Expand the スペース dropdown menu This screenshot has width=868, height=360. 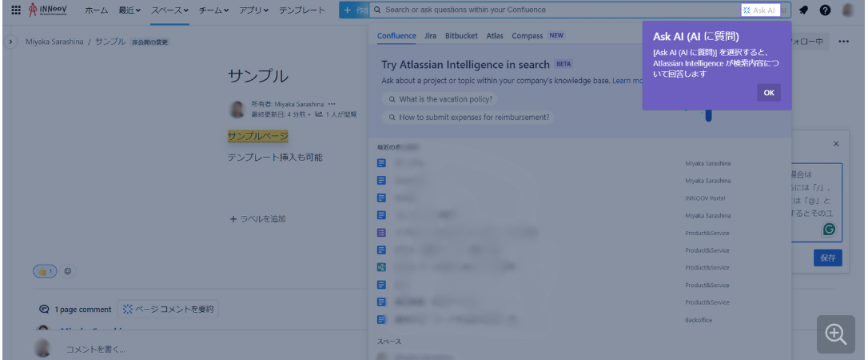(170, 10)
